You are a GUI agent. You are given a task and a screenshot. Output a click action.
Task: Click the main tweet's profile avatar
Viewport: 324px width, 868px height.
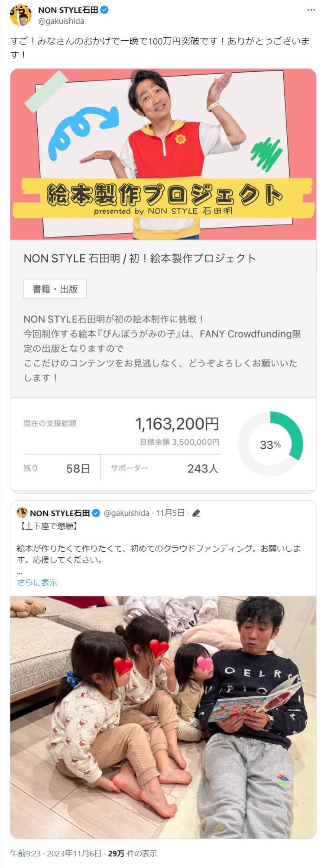pos(20,15)
